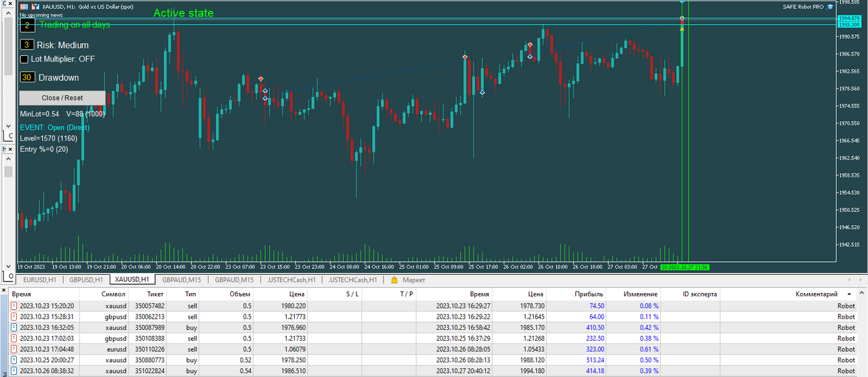The image size is (868, 377).
Task: Select the open price cell 1980.220
Action: (x=281, y=306)
